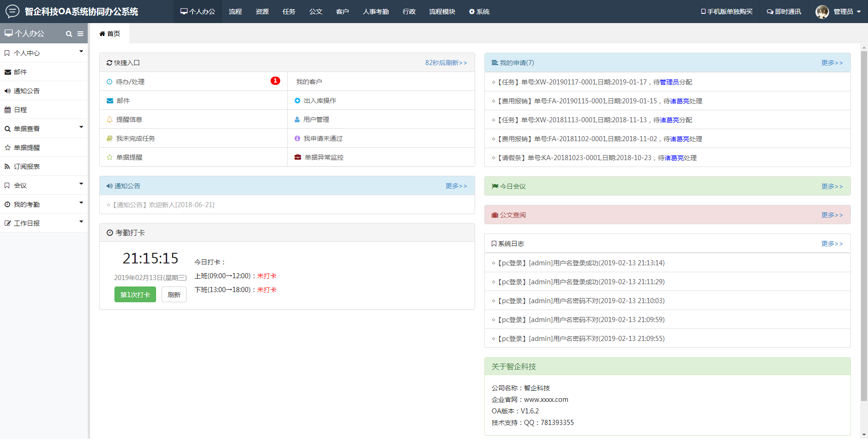This screenshot has width=868, height=448.
Task: Click the red badge showing 1
Action: [x=275, y=81]
